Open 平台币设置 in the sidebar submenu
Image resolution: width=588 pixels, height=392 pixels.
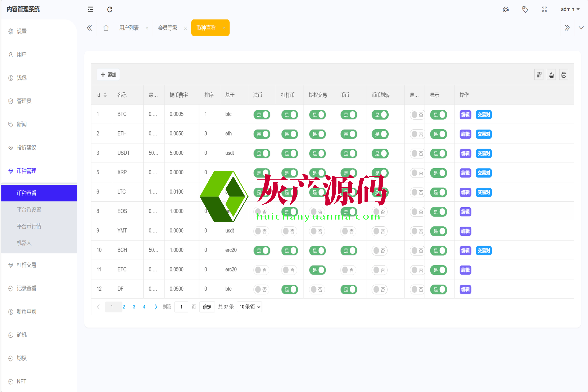point(29,210)
